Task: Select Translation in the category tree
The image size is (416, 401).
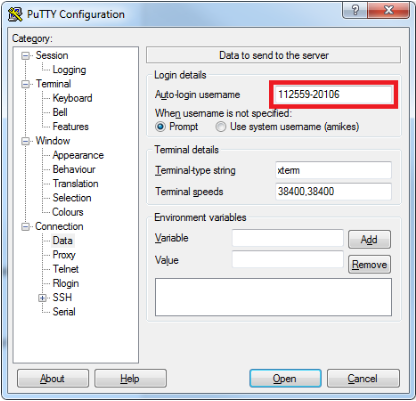Action: [x=75, y=184]
